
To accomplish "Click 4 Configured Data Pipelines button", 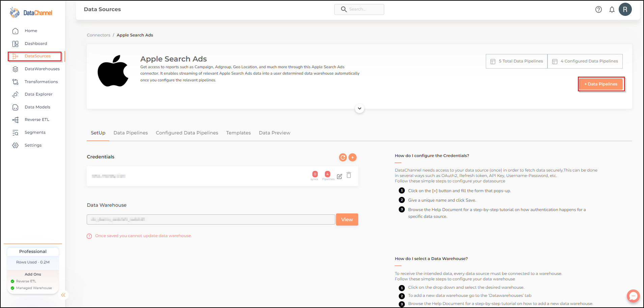I will tap(585, 61).
